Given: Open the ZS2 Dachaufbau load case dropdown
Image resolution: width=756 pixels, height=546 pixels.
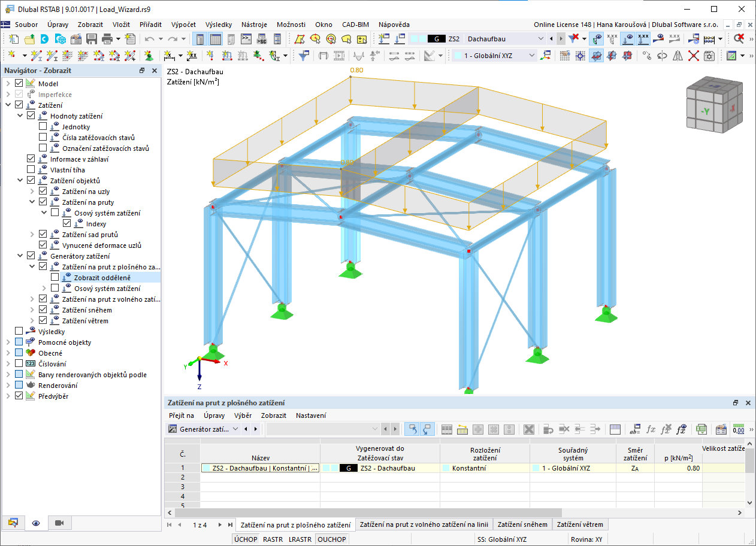Looking at the screenshot, I should coord(542,38).
